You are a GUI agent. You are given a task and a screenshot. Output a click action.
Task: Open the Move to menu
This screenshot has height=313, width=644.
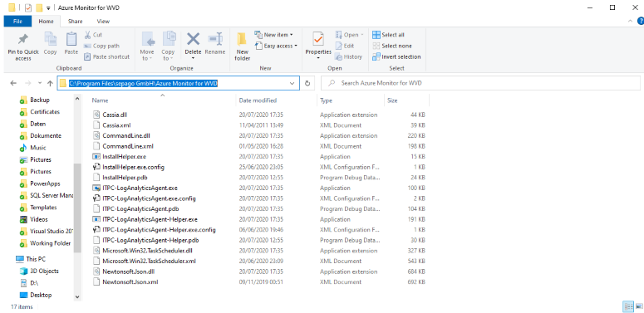147,46
